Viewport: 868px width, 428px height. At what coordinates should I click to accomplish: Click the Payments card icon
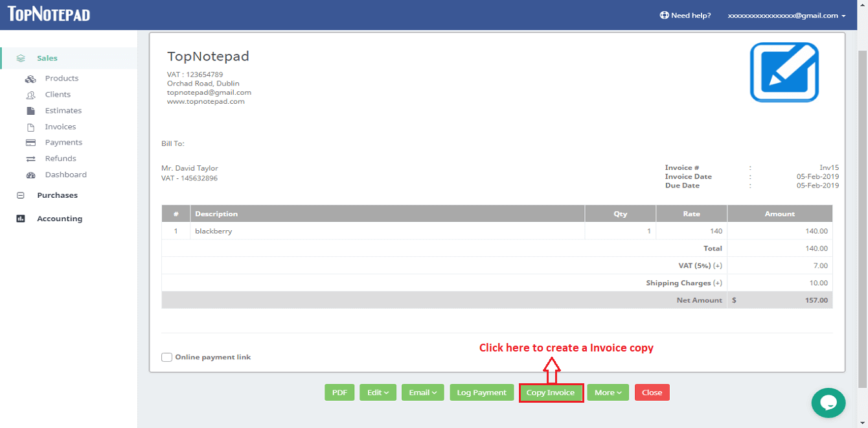pyautogui.click(x=30, y=143)
